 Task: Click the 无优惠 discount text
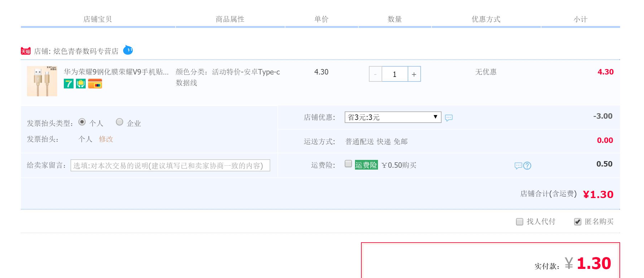486,72
